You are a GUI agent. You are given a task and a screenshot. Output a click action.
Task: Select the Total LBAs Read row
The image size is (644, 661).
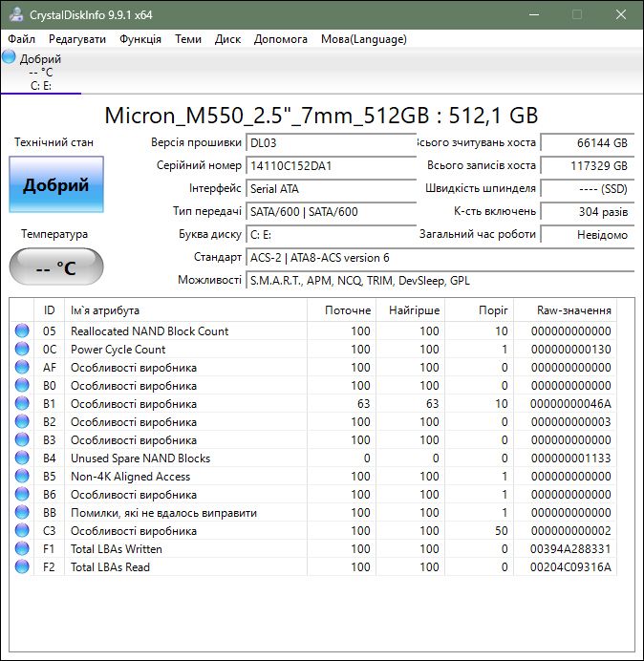pyautogui.click(x=313, y=566)
